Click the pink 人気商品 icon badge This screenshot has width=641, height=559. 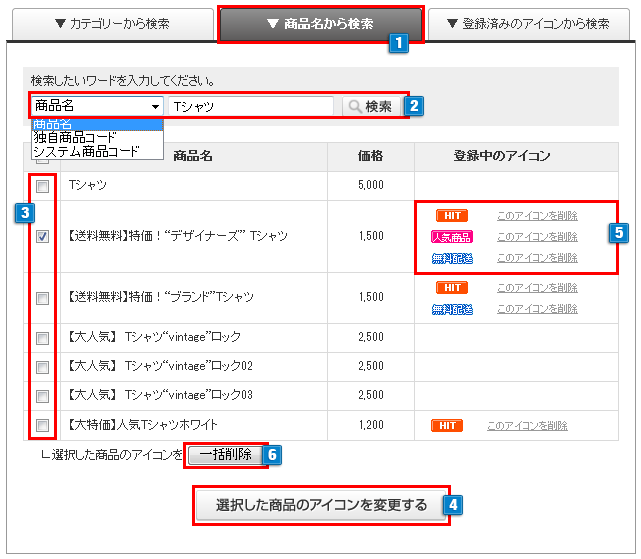click(x=451, y=237)
